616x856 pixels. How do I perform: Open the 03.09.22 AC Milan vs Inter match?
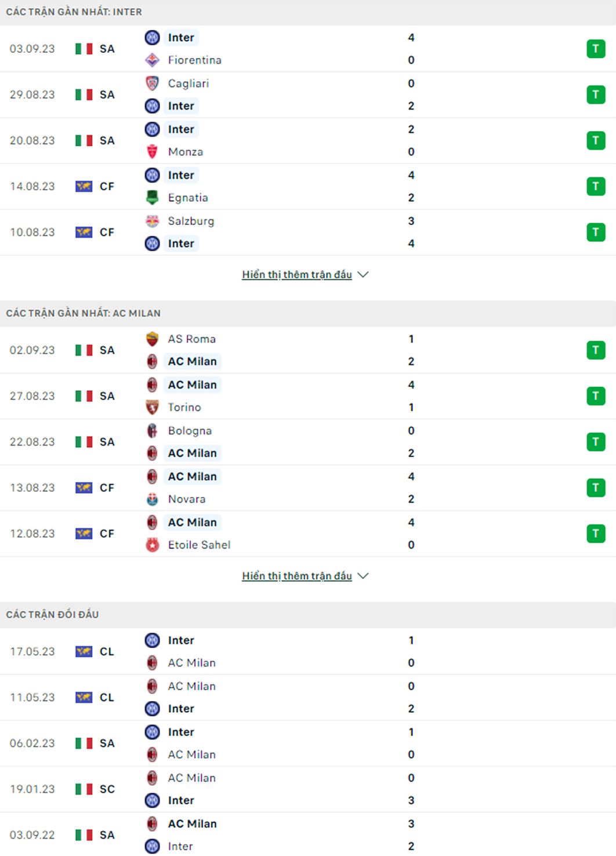point(308,835)
